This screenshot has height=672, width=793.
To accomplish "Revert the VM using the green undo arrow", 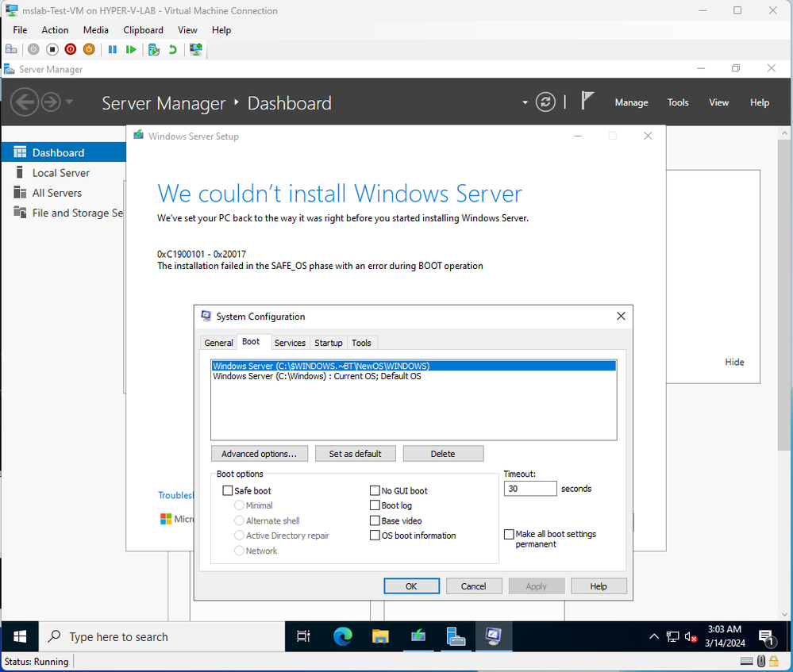I will tap(172, 49).
